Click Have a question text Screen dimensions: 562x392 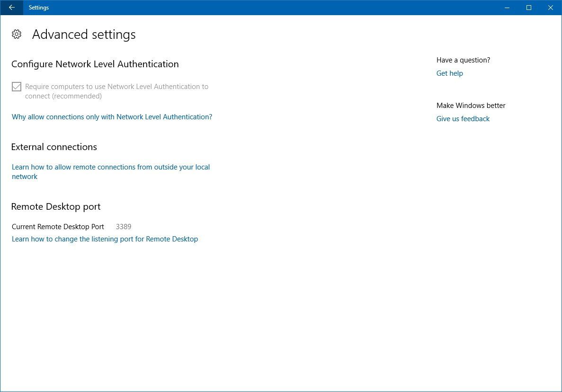coord(463,60)
